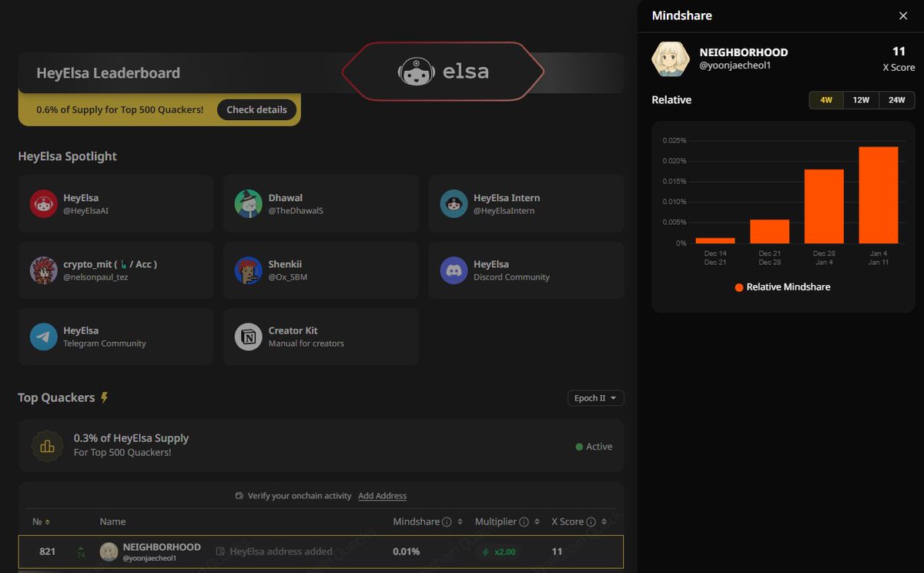Click the Multiplier info icon
924x573 pixels.
pyautogui.click(x=524, y=521)
